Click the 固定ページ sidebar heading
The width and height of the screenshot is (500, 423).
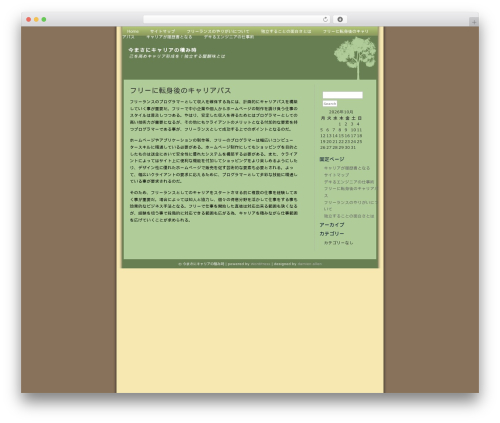pos(332,159)
